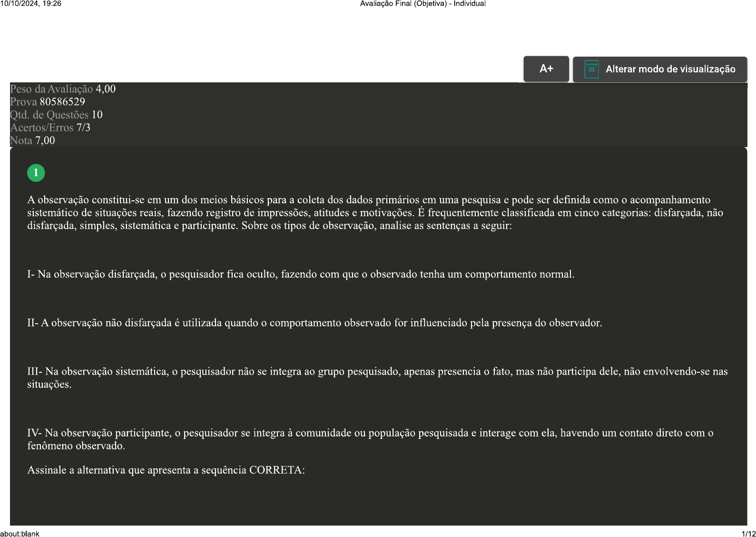Viewport: 756px width, 537px height.
Task: Click the question intro paragraph about observação
Action: click(375, 213)
